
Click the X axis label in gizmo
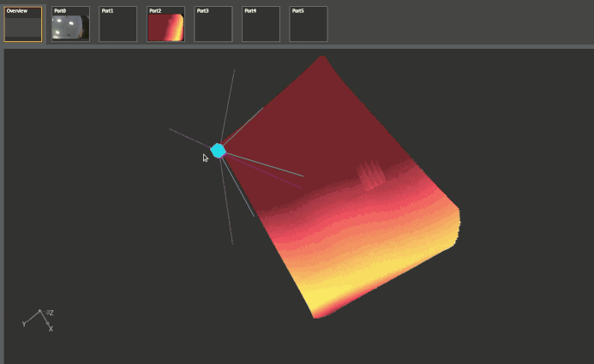(51, 329)
